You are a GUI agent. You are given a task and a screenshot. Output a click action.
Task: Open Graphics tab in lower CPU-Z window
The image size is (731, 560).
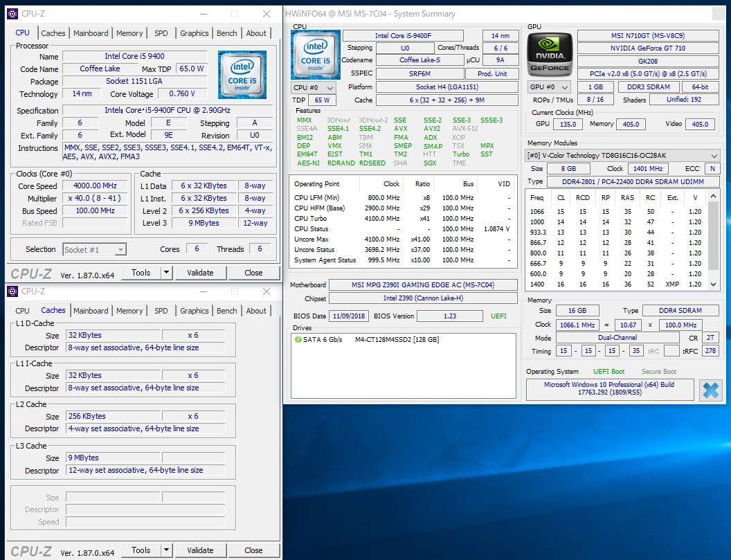point(194,311)
